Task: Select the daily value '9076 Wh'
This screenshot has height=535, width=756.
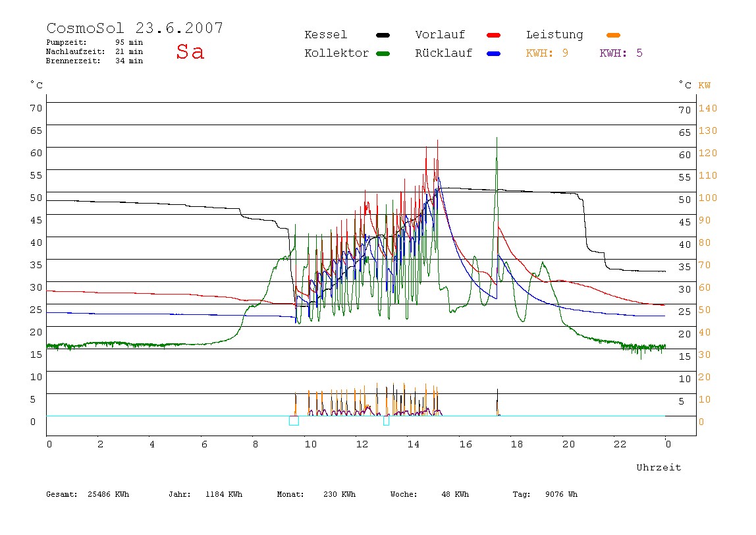Action: pyautogui.click(x=561, y=494)
